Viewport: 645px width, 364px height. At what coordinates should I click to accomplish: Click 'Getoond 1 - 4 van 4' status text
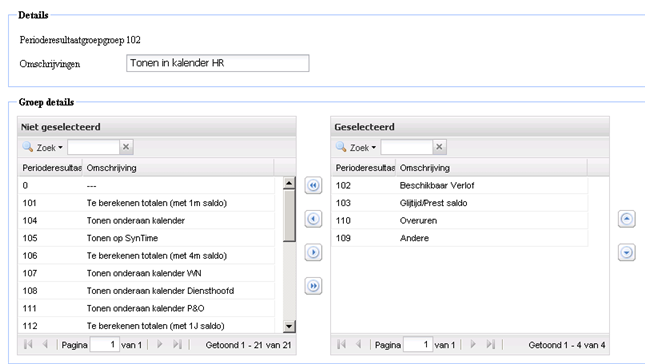567,345
